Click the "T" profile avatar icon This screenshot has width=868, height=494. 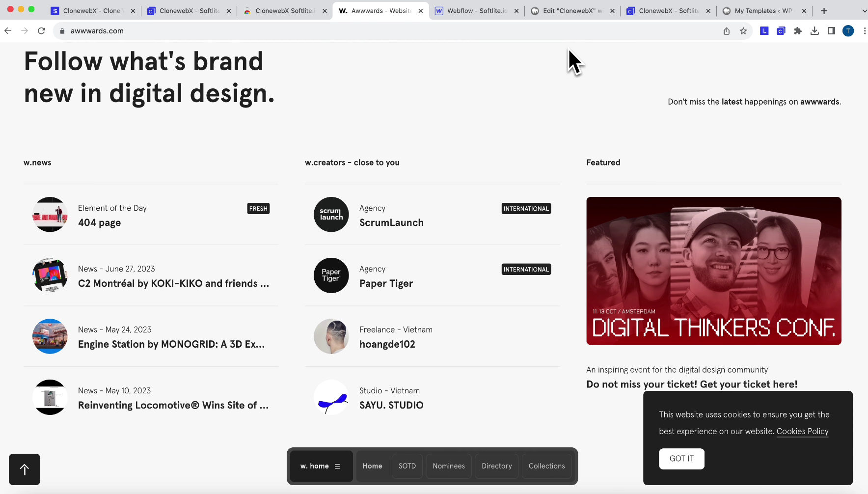pyautogui.click(x=847, y=30)
